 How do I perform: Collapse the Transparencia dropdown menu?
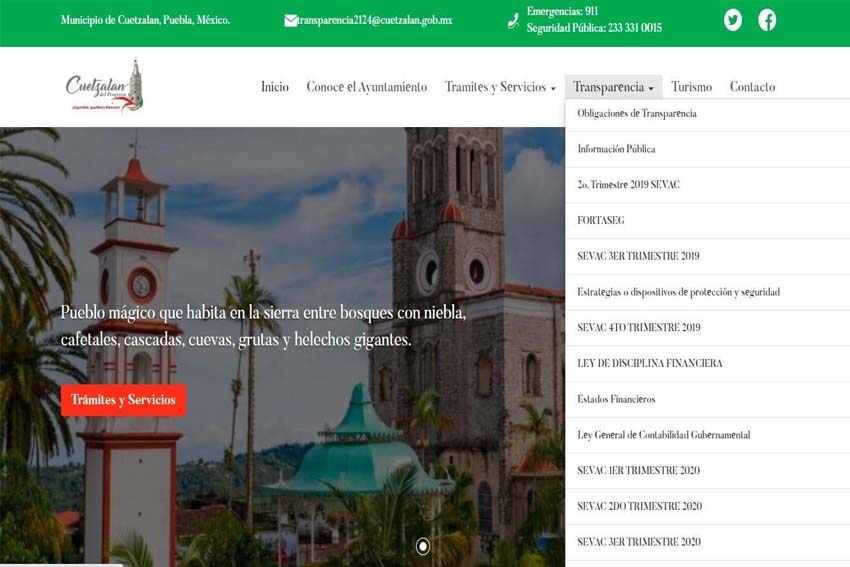click(x=613, y=87)
